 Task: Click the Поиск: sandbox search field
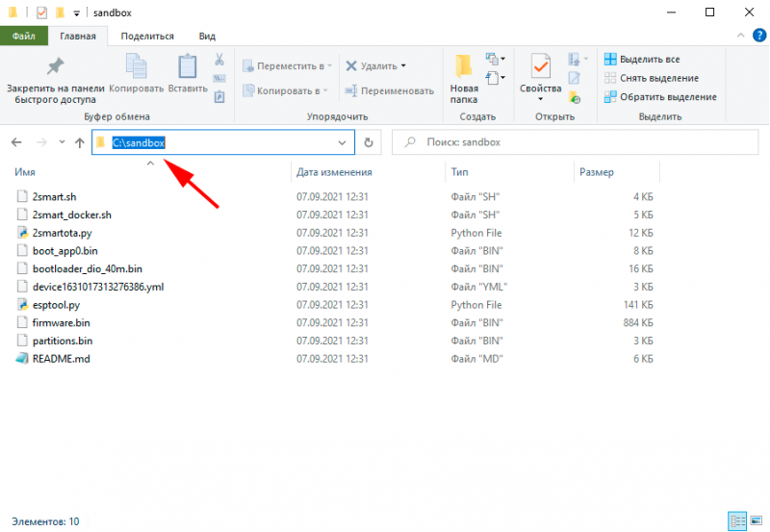pyautogui.click(x=575, y=142)
